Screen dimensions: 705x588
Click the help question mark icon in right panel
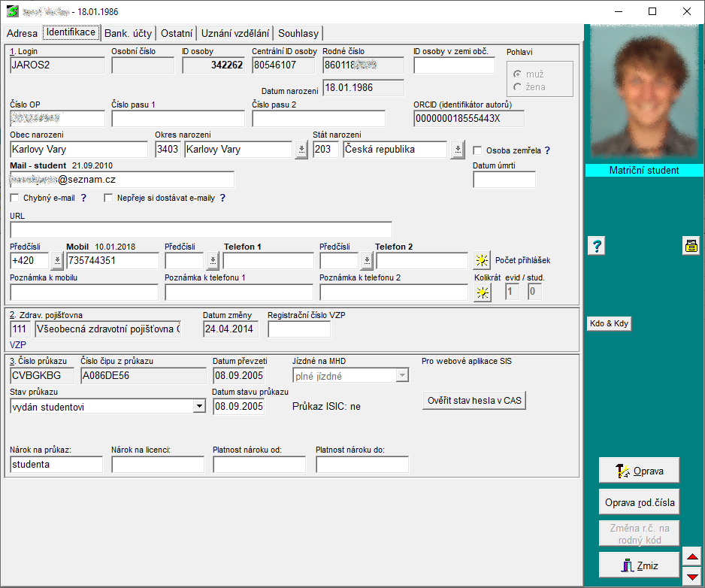(x=595, y=246)
